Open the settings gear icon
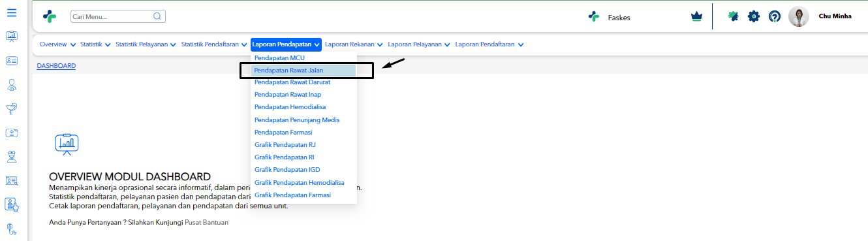 point(754,16)
